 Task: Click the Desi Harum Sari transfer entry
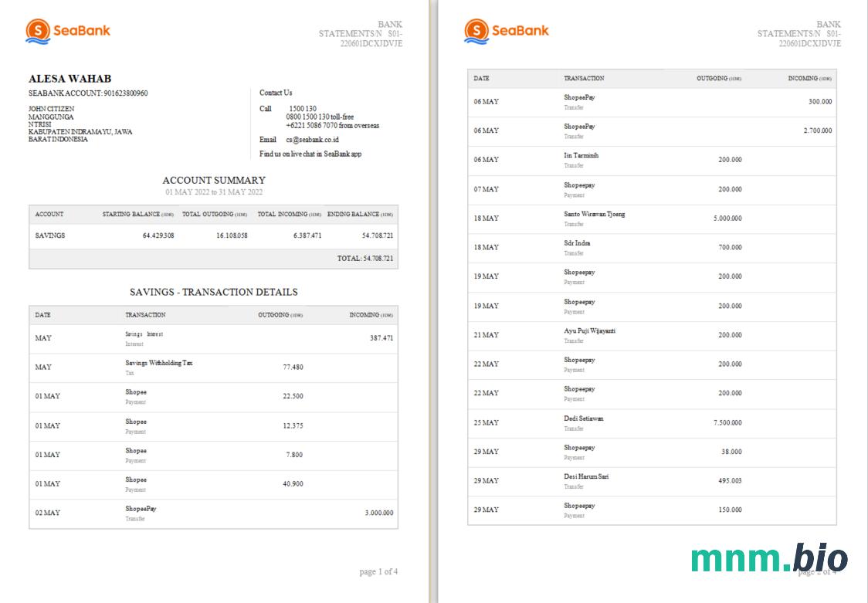[x=586, y=476]
